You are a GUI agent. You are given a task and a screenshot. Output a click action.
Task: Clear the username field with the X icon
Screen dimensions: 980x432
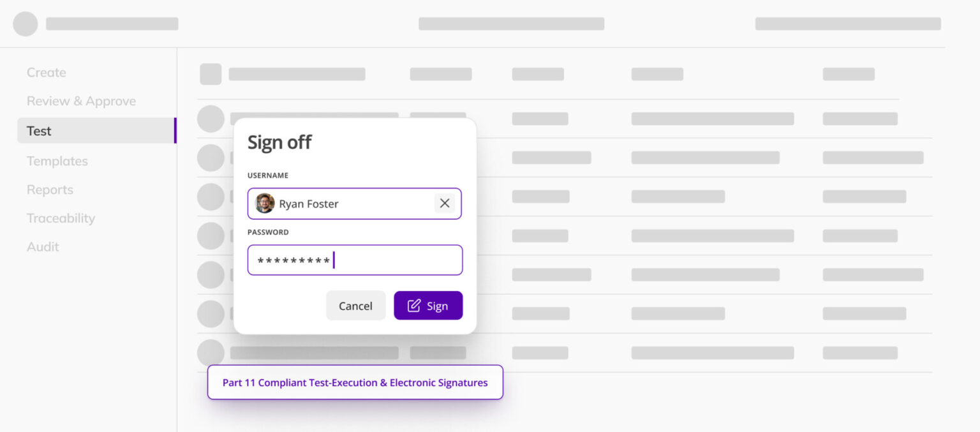445,203
